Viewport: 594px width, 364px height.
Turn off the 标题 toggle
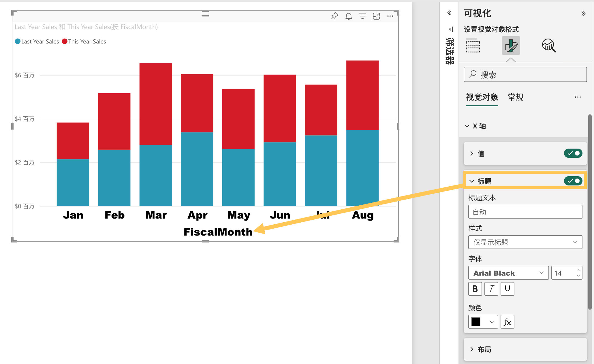(573, 181)
